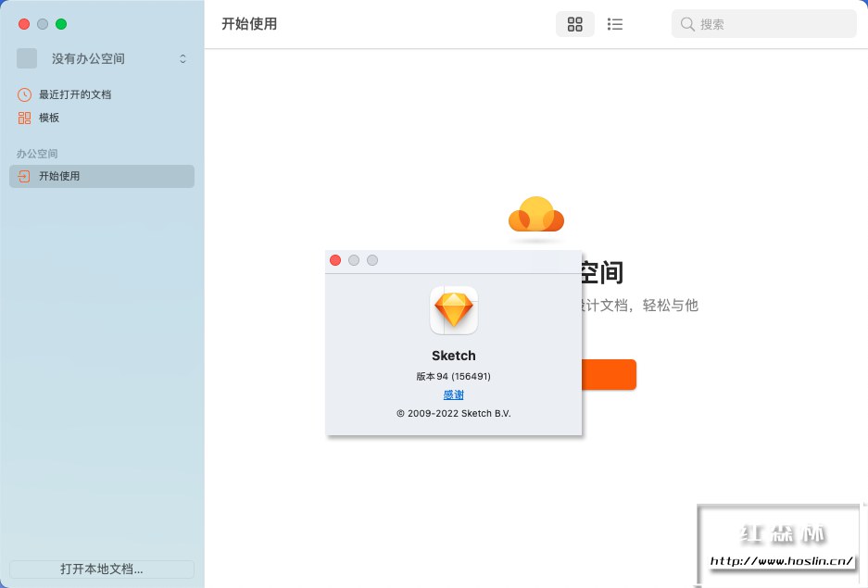Screen dimensions: 868x588
Task: Switch to list view layout
Action: coord(614,24)
